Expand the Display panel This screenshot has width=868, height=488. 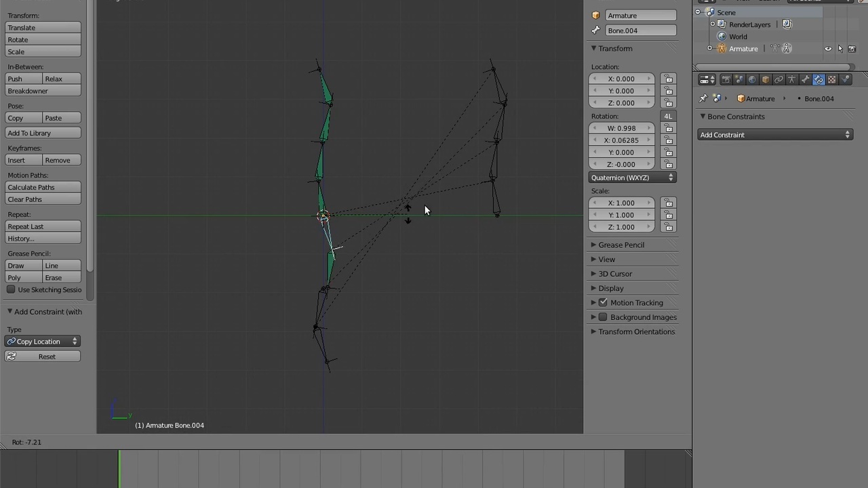[x=611, y=288]
